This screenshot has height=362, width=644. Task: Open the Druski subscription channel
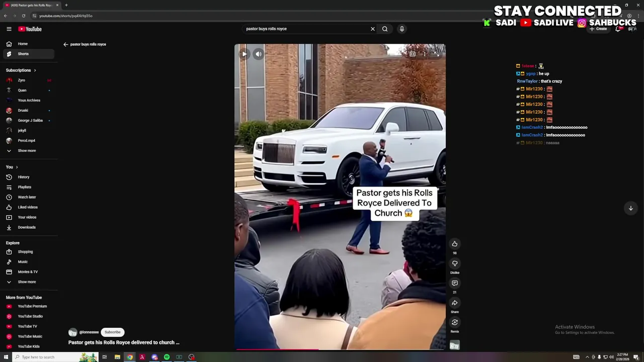pos(29,111)
